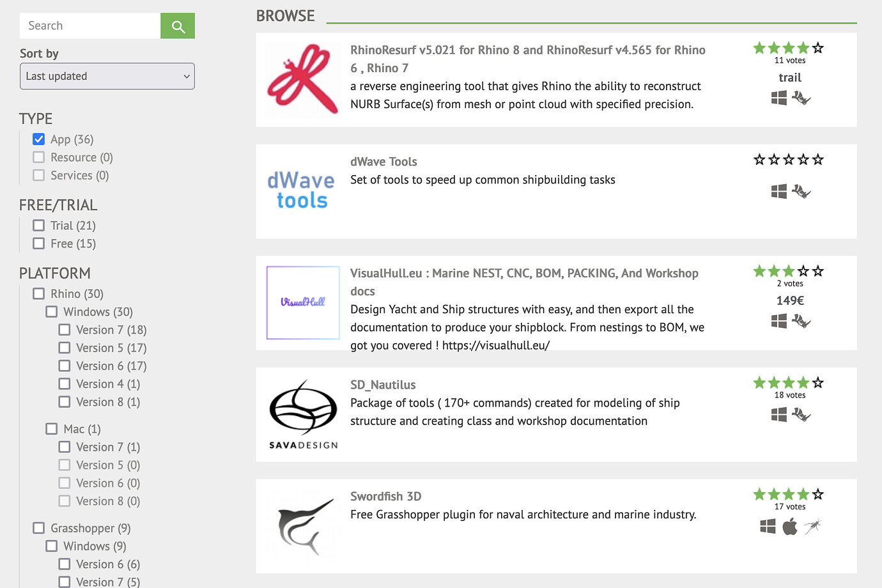Open the Sort by dropdown

(107, 76)
